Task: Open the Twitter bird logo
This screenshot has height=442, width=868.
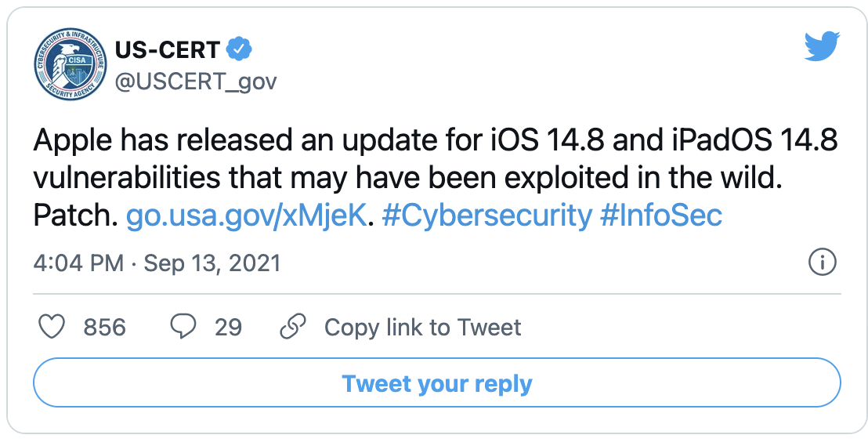Action: [822, 46]
